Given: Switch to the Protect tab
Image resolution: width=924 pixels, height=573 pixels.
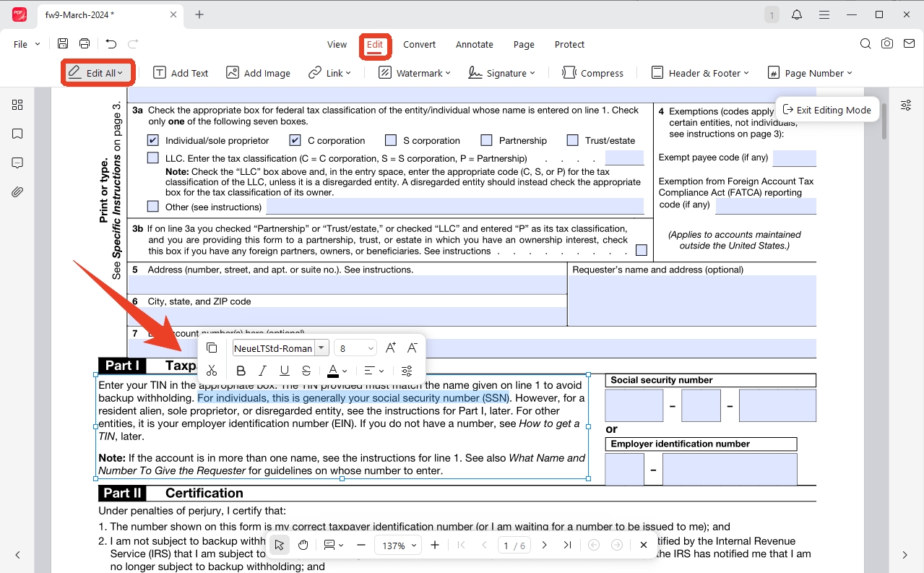Looking at the screenshot, I should click(569, 44).
